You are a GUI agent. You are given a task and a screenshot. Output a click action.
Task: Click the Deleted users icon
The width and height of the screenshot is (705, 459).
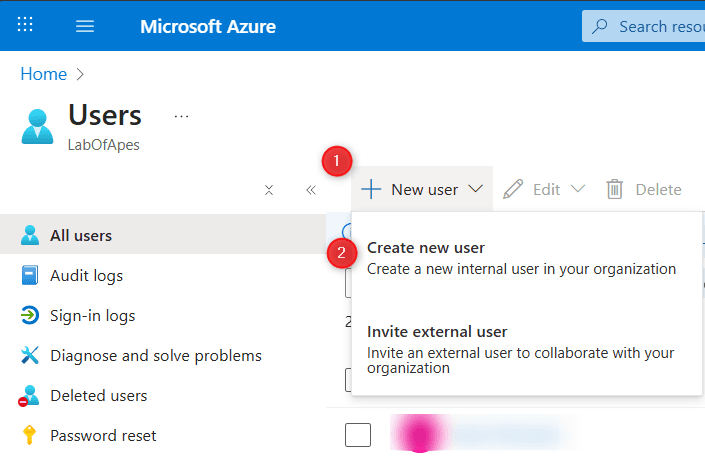click(30, 396)
